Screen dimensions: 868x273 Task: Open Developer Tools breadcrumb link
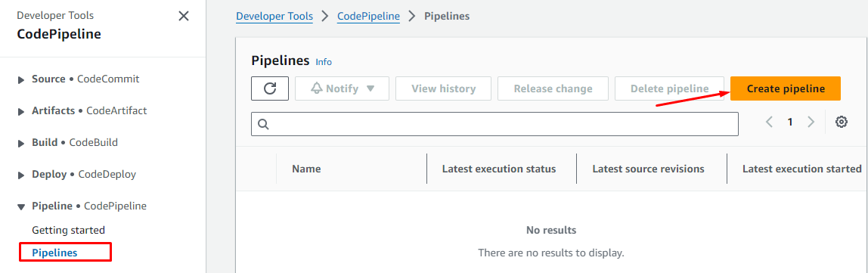(x=274, y=16)
